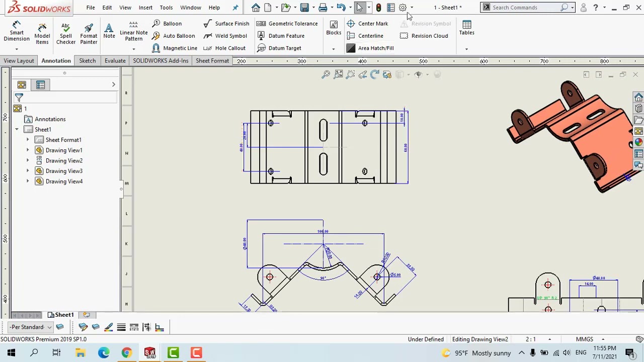The width and height of the screenshot is (644, 362).
Task: Insert a Centerline
Action: pos(365,36)
